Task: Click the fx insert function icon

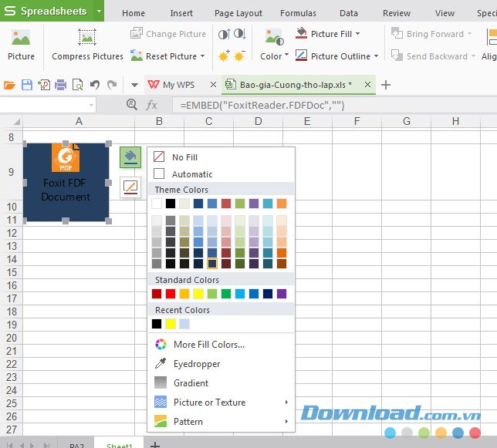Action: click(151, 105)
